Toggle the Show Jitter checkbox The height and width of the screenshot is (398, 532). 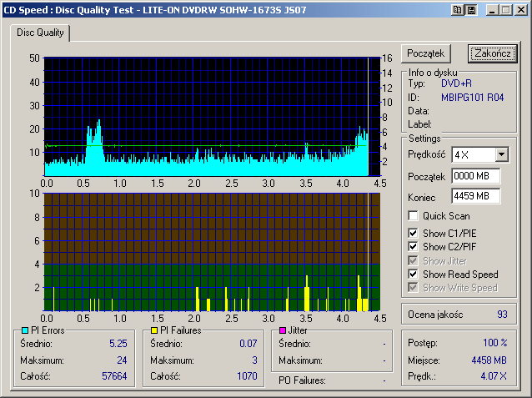413,261
